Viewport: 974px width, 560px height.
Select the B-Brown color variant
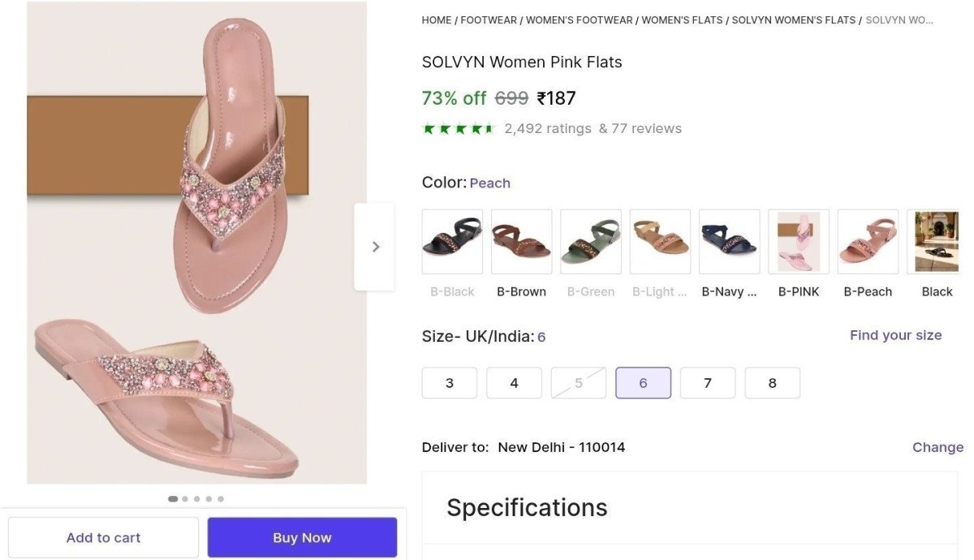pyautogui.click(x=521, y=241)
